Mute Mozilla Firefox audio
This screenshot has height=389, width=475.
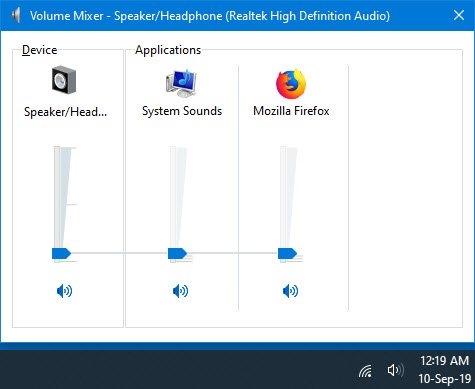[290, 291]
